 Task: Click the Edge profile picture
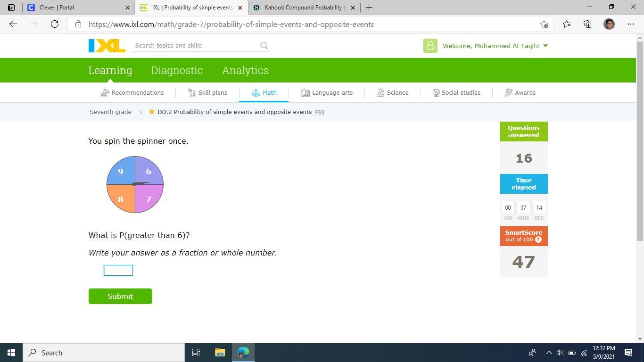[x=609, y=24]
